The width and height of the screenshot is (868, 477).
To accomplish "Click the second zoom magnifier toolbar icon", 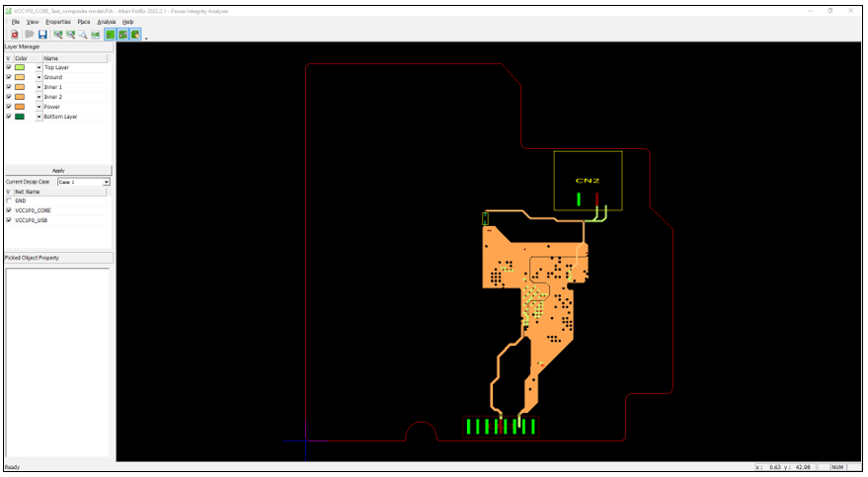I will click(x=71, y=35).
